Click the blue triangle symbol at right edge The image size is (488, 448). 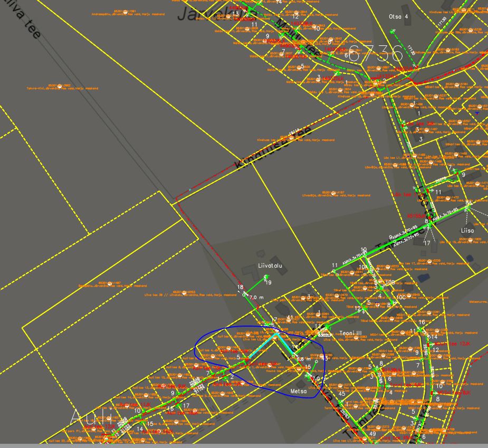(x=477, y=113)
